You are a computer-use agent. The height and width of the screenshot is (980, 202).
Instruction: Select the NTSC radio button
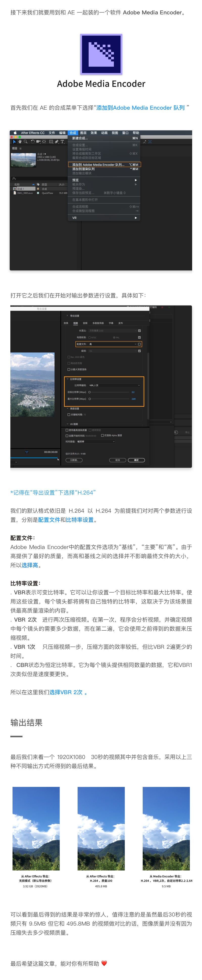(x=90, y=337)
